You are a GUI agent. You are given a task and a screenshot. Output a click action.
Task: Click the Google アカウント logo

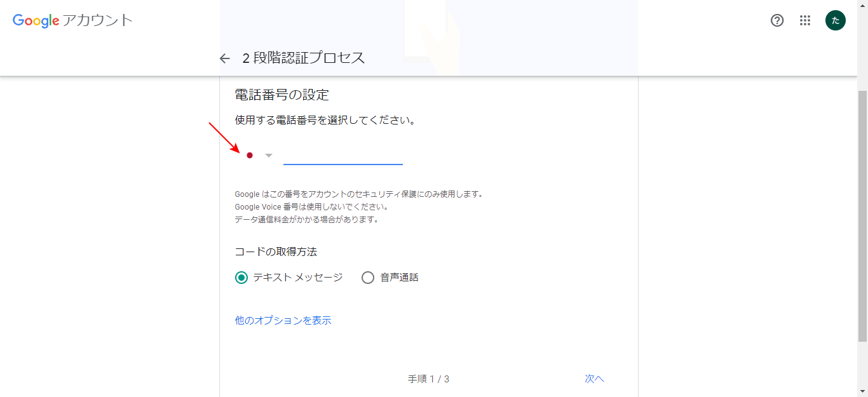72,20
